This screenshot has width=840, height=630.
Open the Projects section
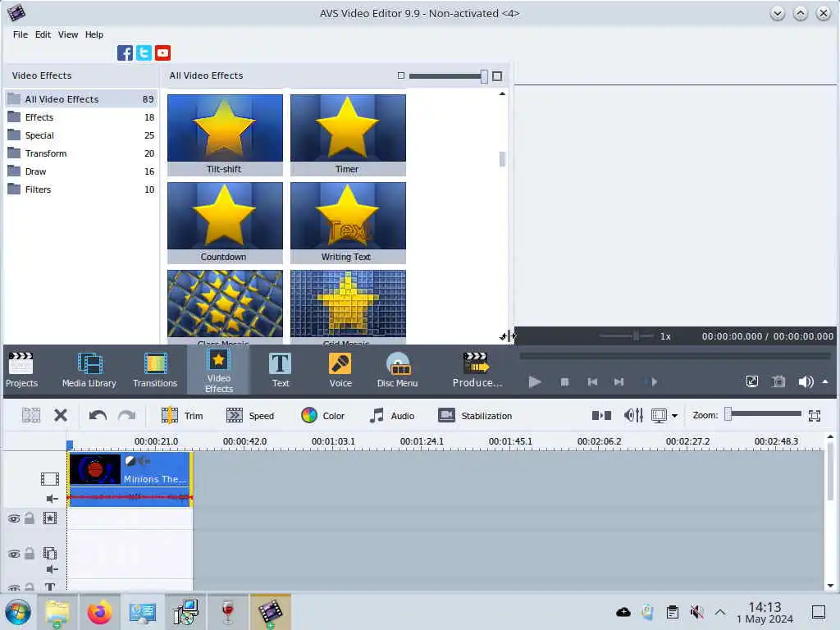pos(21,370)
